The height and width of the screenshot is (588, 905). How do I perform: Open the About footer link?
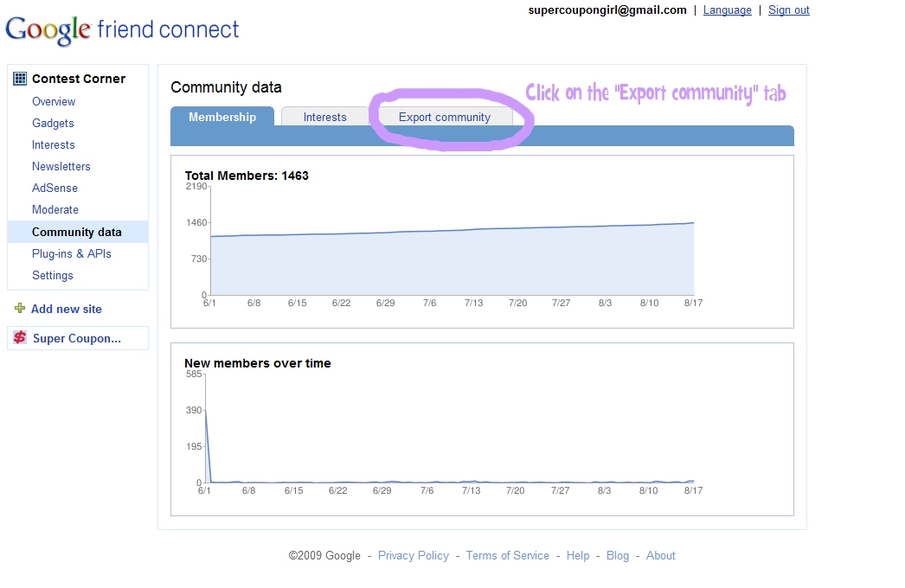pos(660,555)
